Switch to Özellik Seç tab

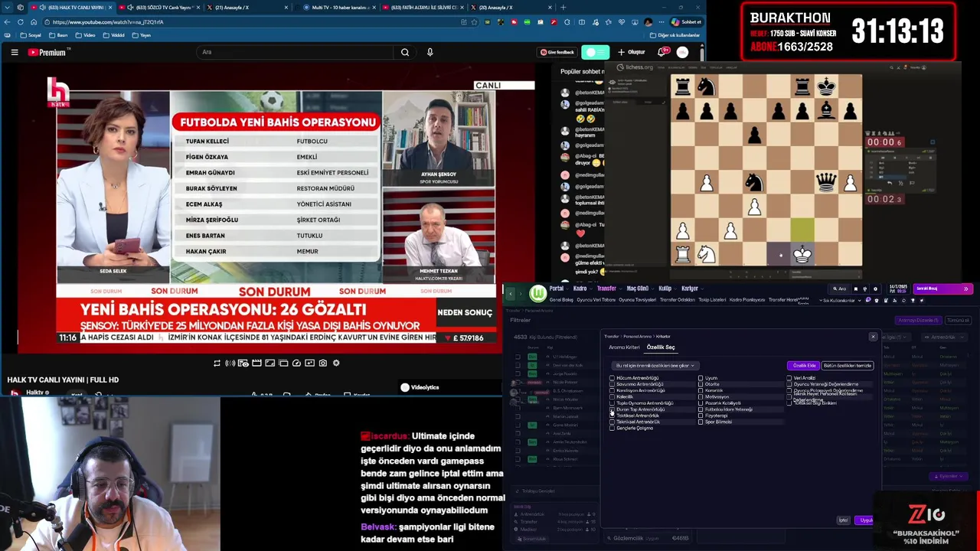click(x=661, y=347)
